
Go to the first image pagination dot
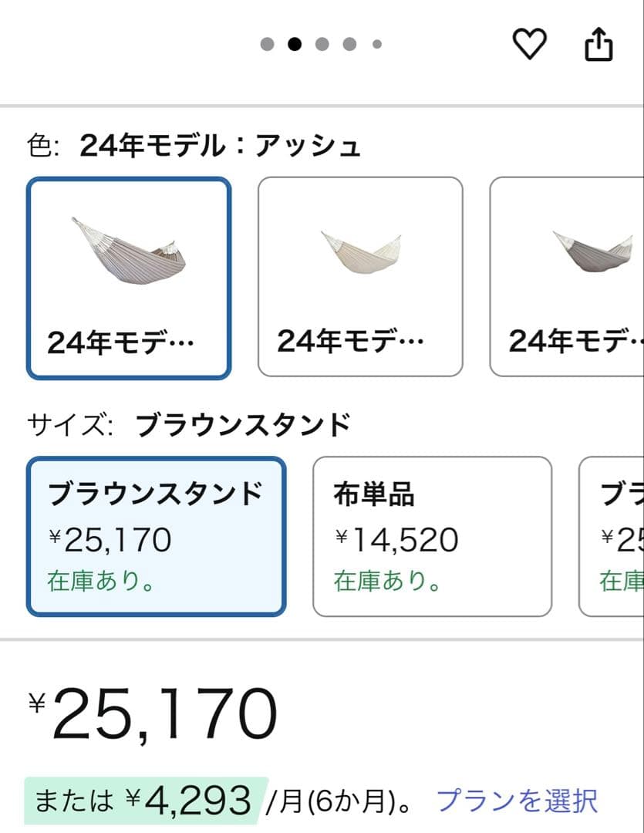click(268, 44)
